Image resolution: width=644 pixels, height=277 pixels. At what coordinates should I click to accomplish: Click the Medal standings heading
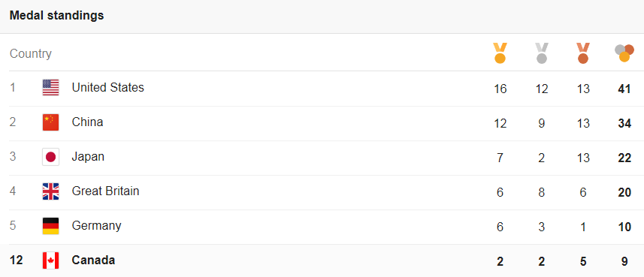point(56,16)
